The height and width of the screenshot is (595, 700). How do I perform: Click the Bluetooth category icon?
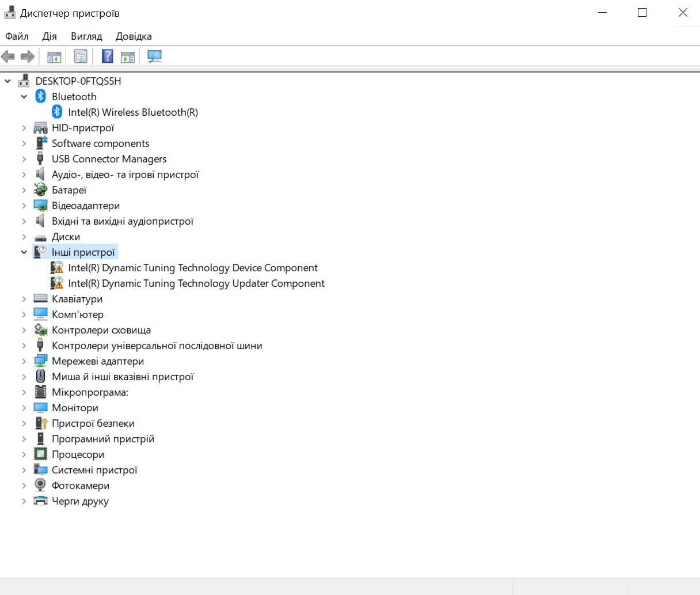pyautogui.click(x=40, y=96)
